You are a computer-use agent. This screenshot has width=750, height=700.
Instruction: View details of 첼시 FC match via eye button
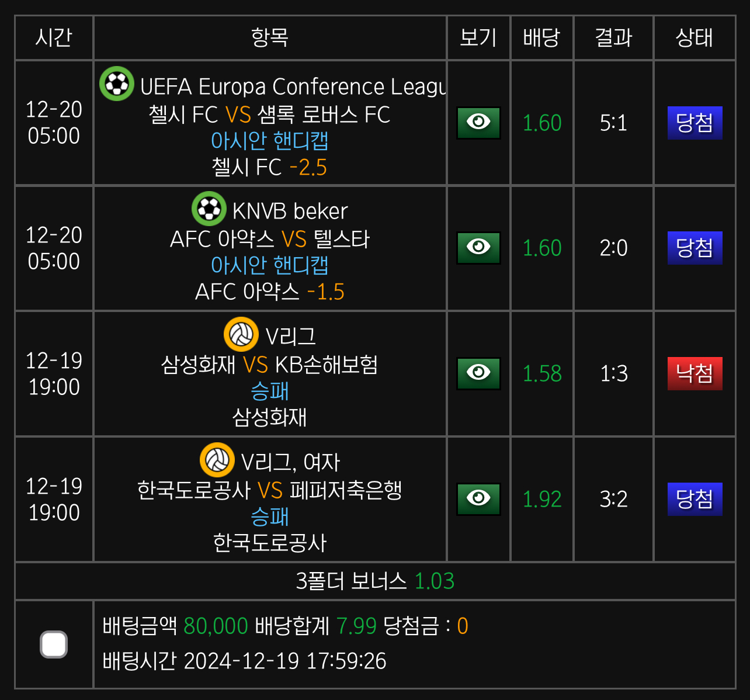pos(478,123)
